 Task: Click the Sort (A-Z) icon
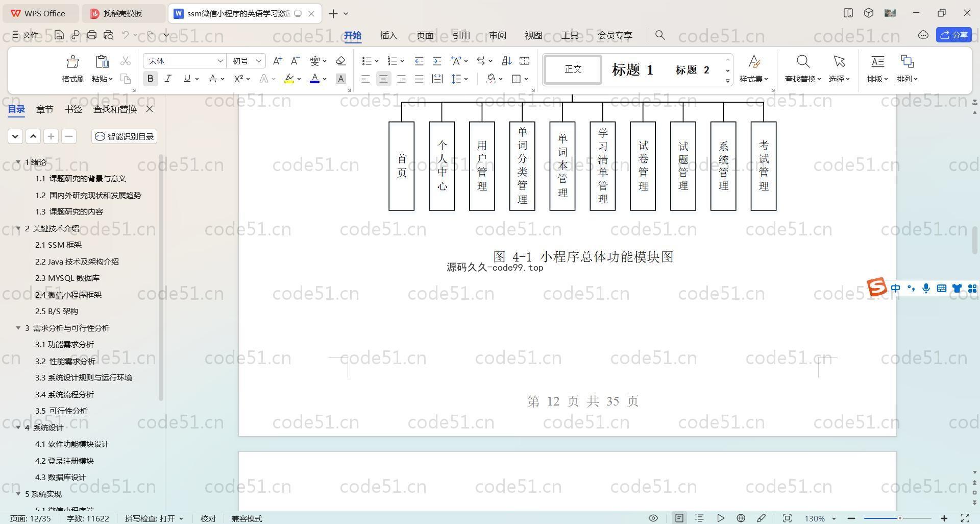pos(506,61)
